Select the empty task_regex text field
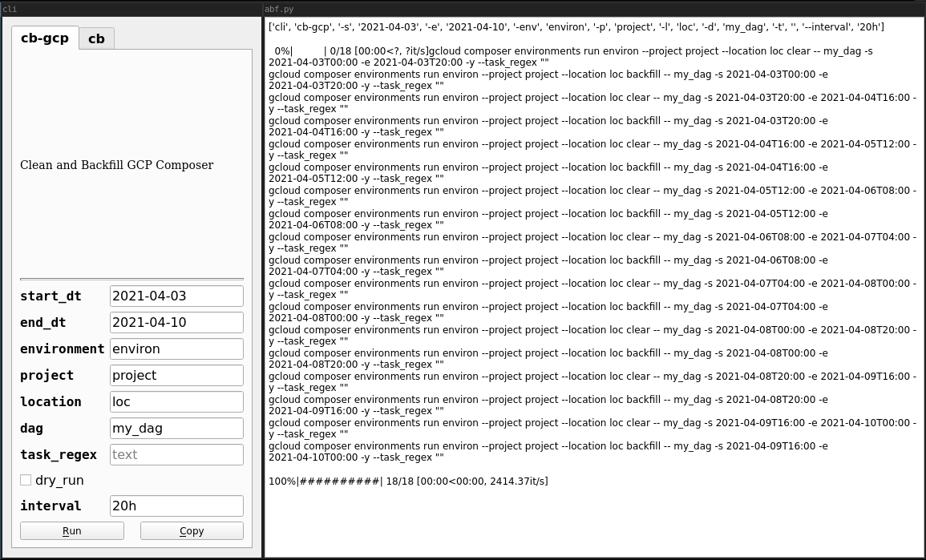Viewport: 926px width, 560px height. coord(176,454)
